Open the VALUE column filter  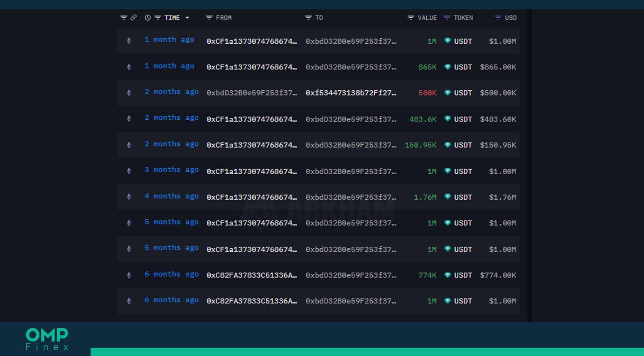pyautogui.click(x=410, y=17)
